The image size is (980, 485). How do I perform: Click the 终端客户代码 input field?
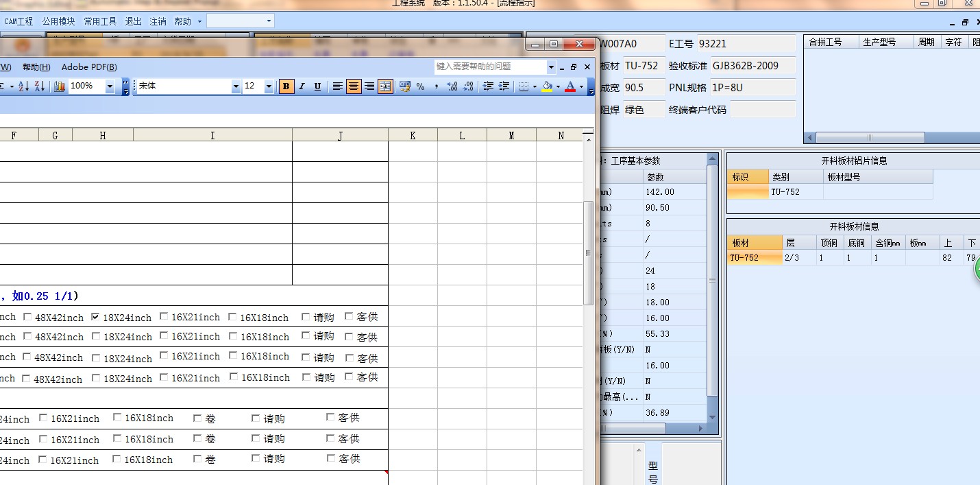(x=763, y=109)
